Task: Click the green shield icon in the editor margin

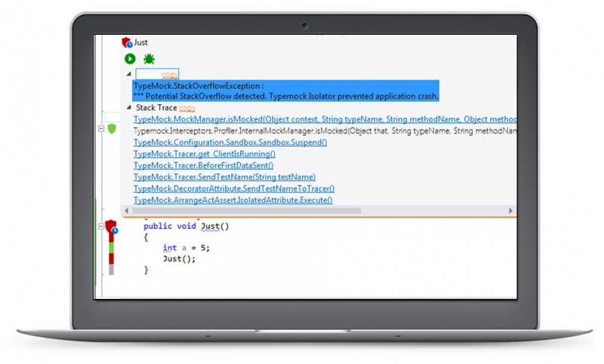Action: click(112, 129)
